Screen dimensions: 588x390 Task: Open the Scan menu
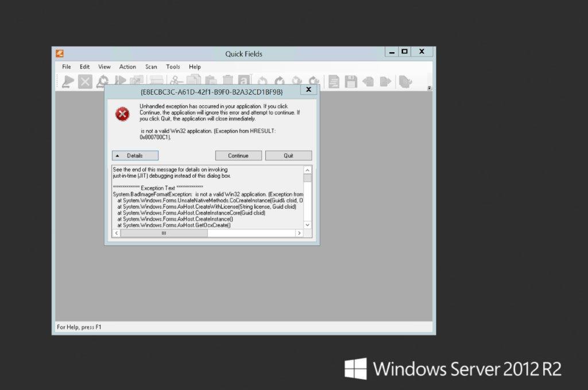click(151, 67)
